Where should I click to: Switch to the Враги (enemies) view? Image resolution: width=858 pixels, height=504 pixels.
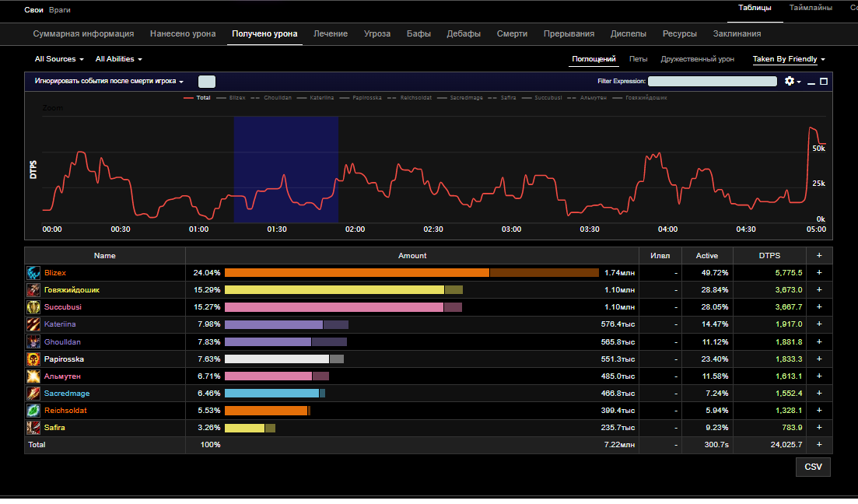pyautogui.click(x=59, y=9)
